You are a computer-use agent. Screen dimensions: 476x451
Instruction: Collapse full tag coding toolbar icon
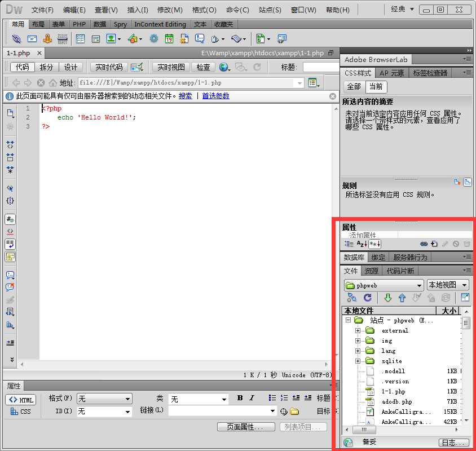[10, 145]
